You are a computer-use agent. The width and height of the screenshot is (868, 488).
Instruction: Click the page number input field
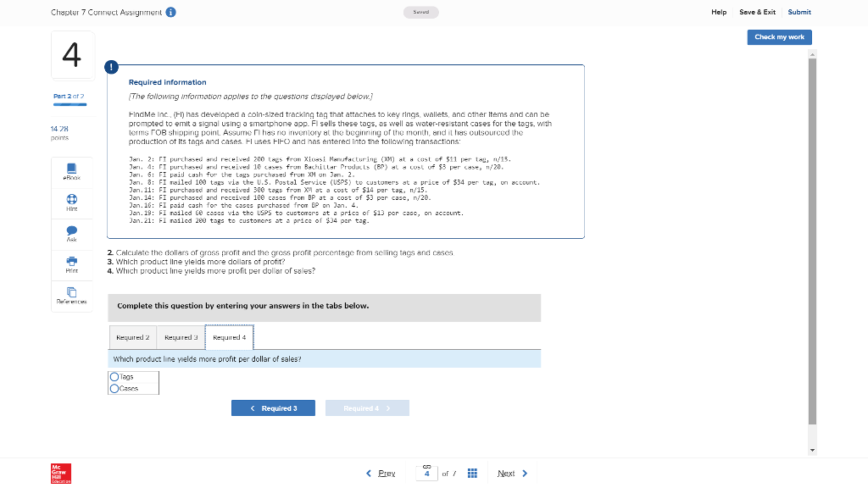pyautogui.click(x=427, y=473)
